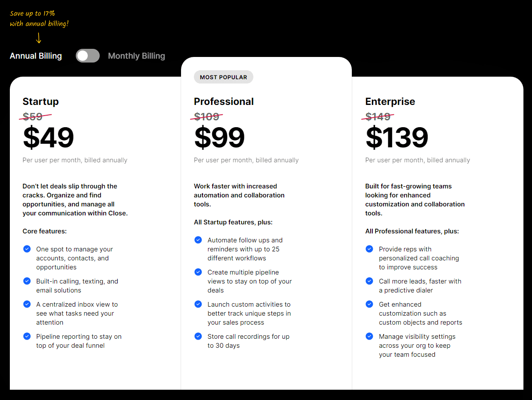Screen dimensions: 532x400
Task: Click the checkmark beside 'One spot to manage your accounts'
Action: pos(27,249)
